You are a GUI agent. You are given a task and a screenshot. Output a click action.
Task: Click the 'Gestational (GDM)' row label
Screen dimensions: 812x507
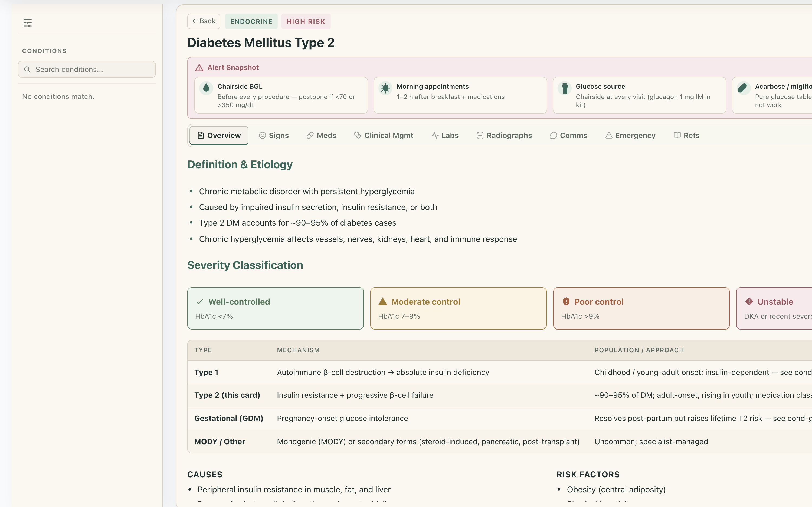pyautogui.click(x=229, y=419)
